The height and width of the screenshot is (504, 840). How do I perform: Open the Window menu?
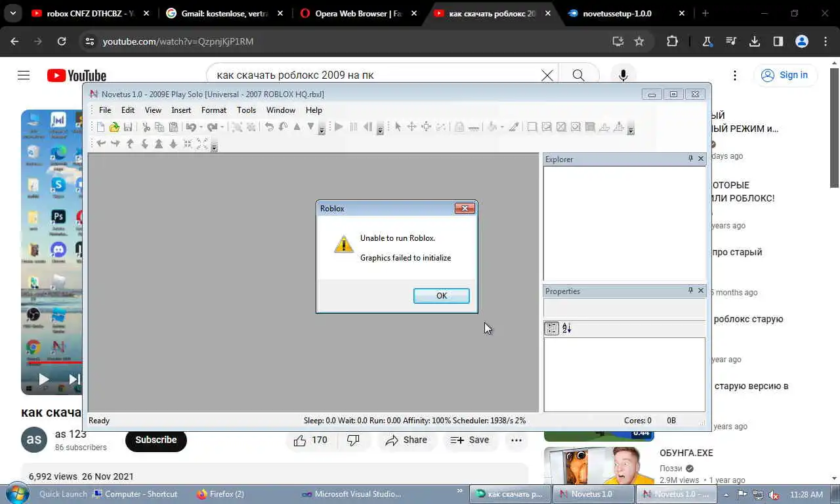click(281, 110)
